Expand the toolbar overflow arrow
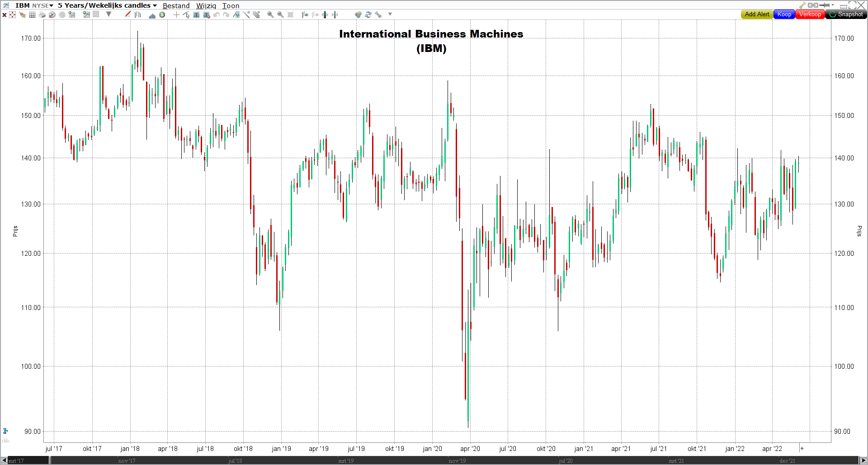 [390, 14]
